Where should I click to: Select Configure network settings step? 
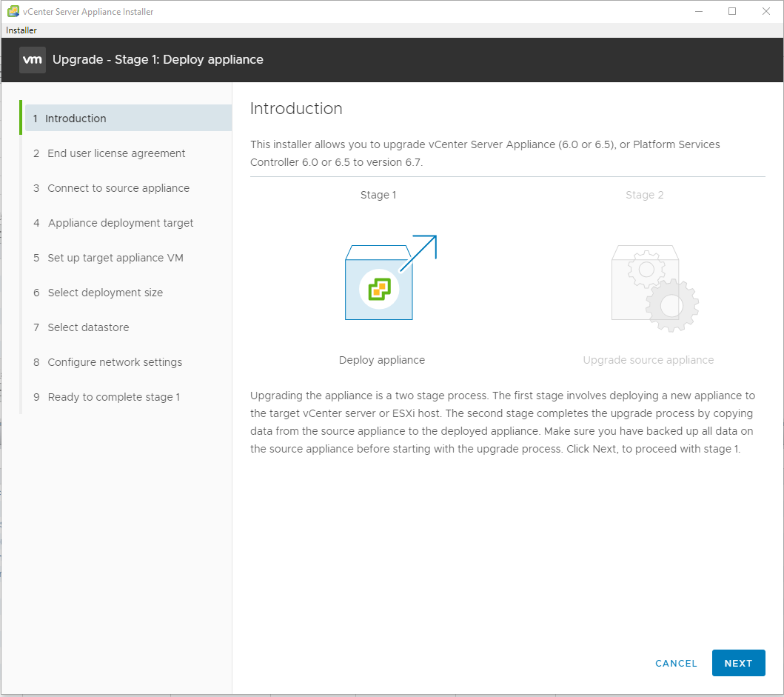[x=115, y=362]
